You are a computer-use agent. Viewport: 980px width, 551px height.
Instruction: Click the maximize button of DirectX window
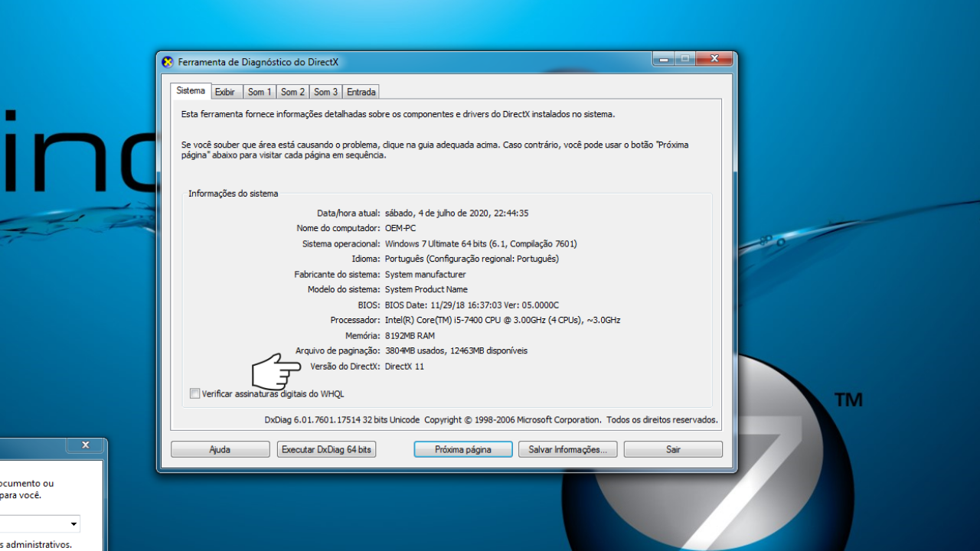[x=684, y=59]
